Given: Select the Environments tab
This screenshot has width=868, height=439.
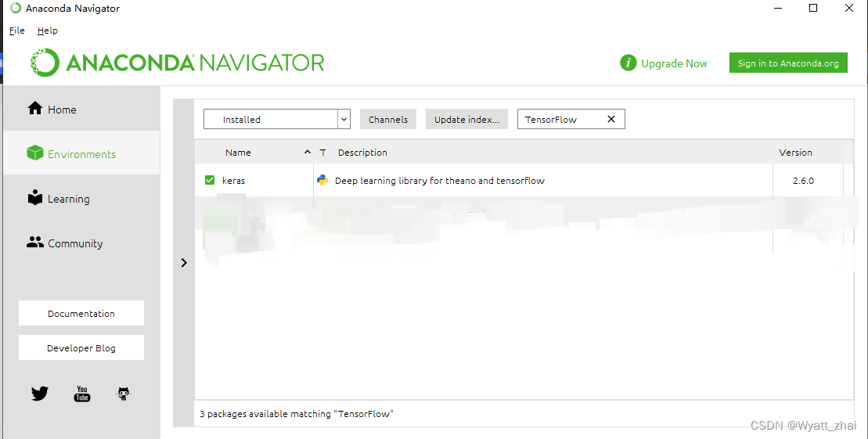Looking at the screenshot, I should [x=81, y=153].
